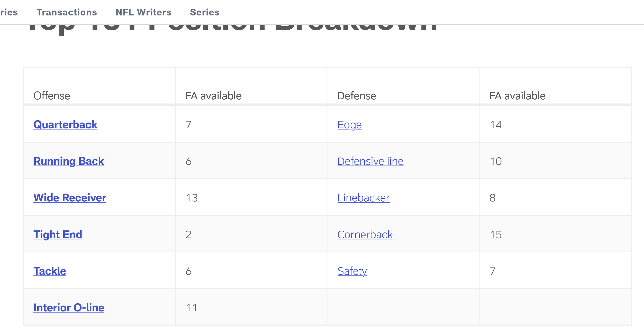Open the Interior O-line link
Viewport: 644px width, 329px height.
click(69, 308)
